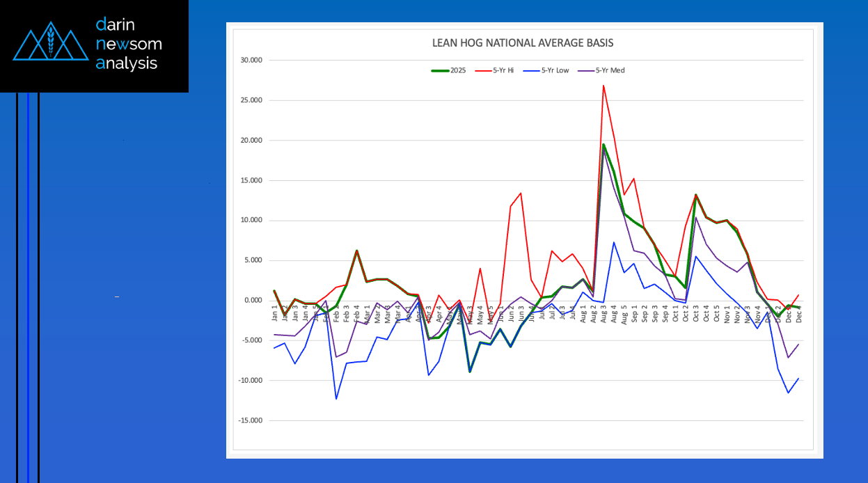Click the green 2025 legend line marker

pyautogui.click(x=439, y=70)
